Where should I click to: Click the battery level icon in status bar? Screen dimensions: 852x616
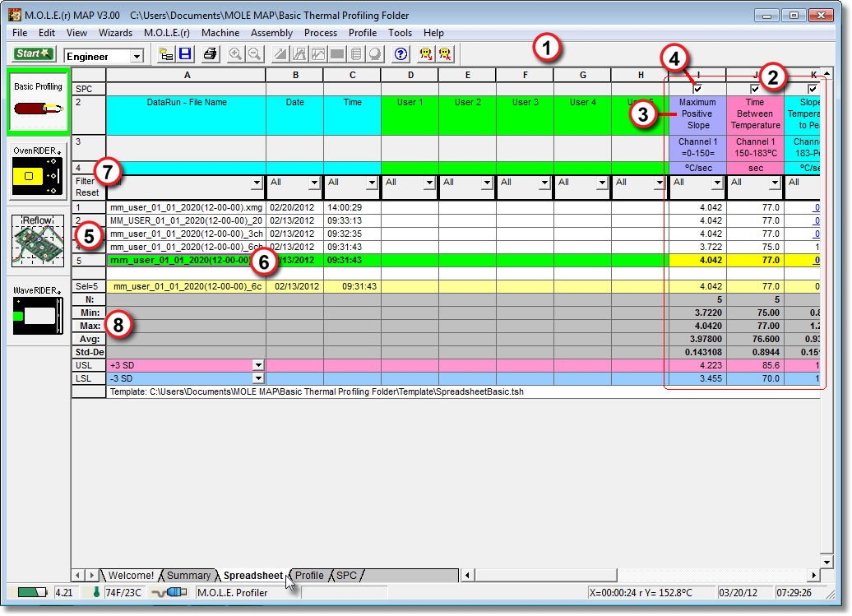[32, 592]
